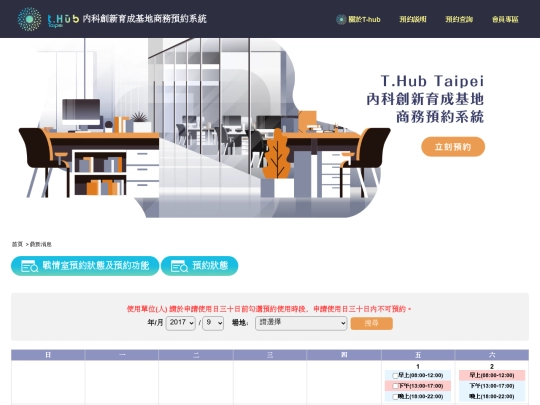Open the 戰情室預約狀態及預約功能 tab button
Viewport: 540px width, 405px height.
[x=85, y=266]
